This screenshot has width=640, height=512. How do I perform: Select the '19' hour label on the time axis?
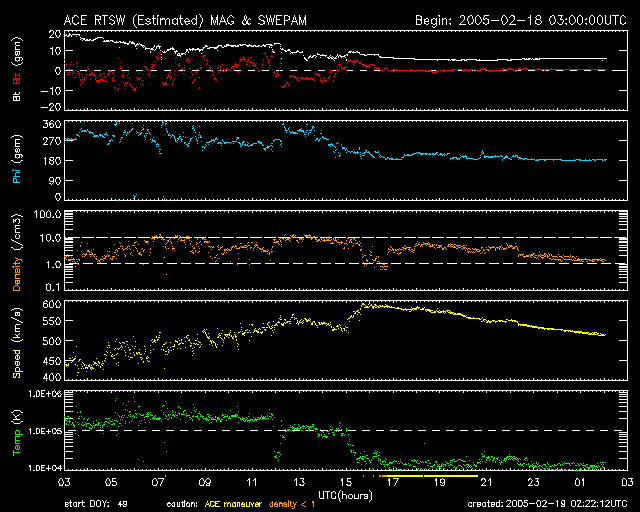[440, 482]
